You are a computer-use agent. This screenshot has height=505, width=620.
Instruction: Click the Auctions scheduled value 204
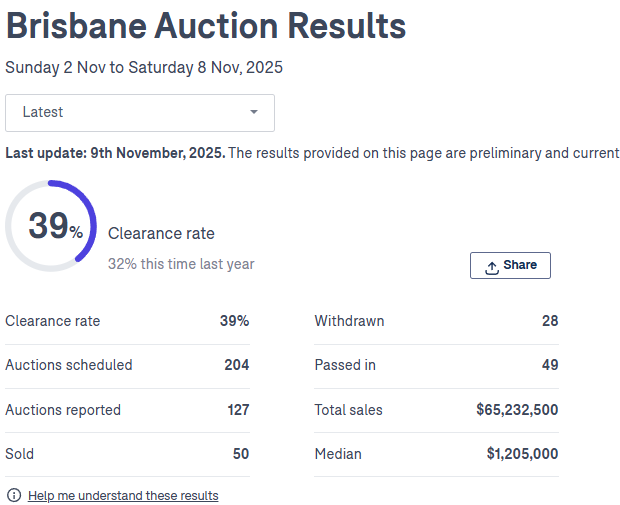pyautogui.click(x=236, y=365)
